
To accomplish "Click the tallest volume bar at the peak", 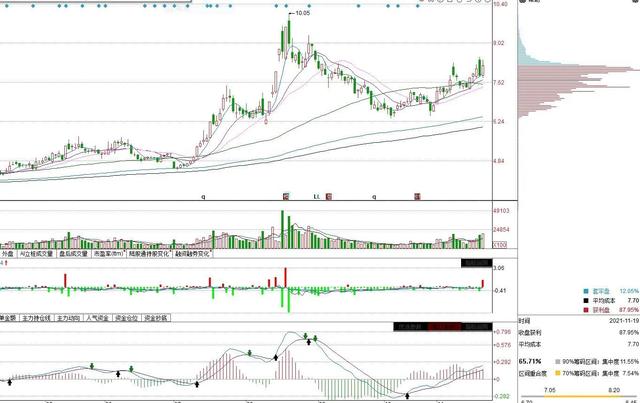I will 282,229.
